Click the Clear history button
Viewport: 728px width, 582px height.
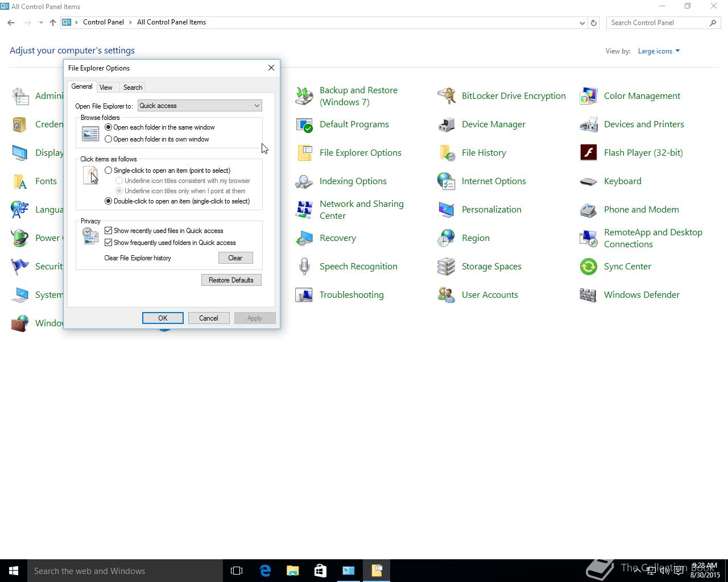pyautogui.click(x=235, y=258)
